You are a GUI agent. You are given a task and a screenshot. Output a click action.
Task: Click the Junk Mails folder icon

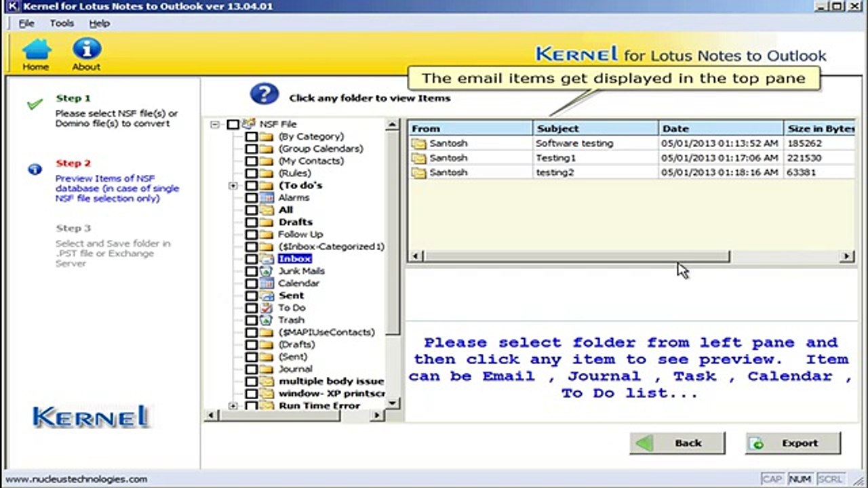pos(267,270)
